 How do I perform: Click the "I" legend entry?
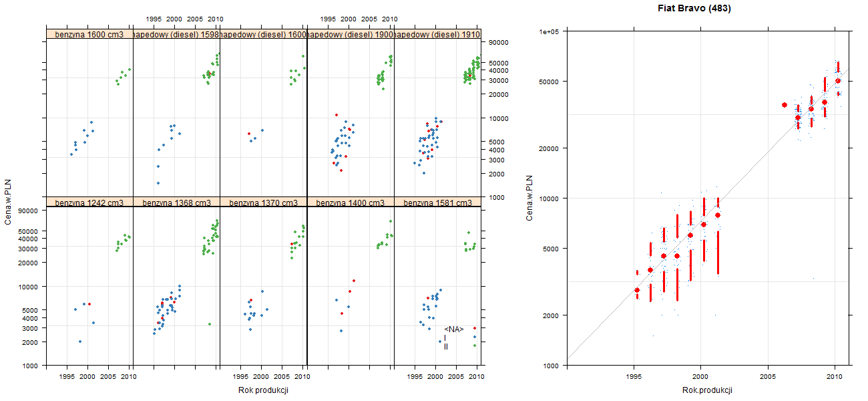[445, 338]
